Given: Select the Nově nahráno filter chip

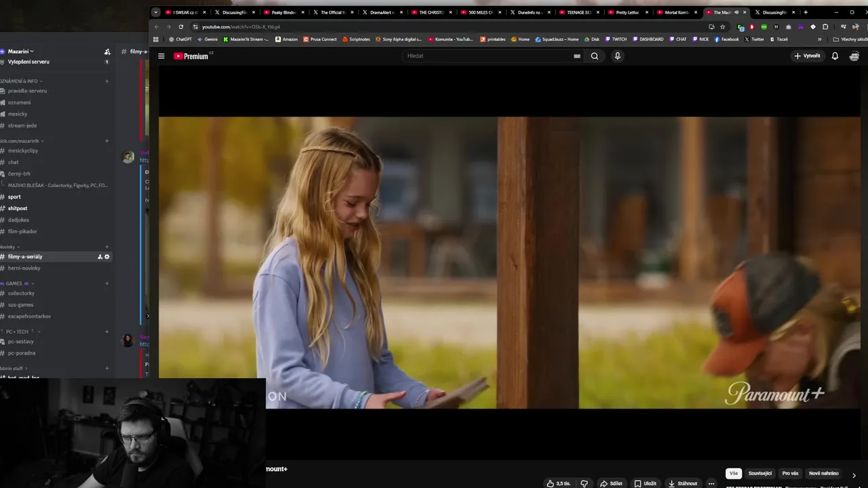Looking at the screenshot, I should pos(823,473).
